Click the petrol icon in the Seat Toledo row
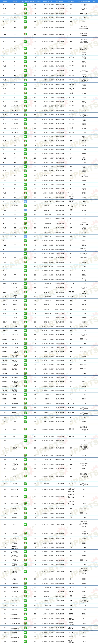The image size is (98, 644). (x=25, y=335)
